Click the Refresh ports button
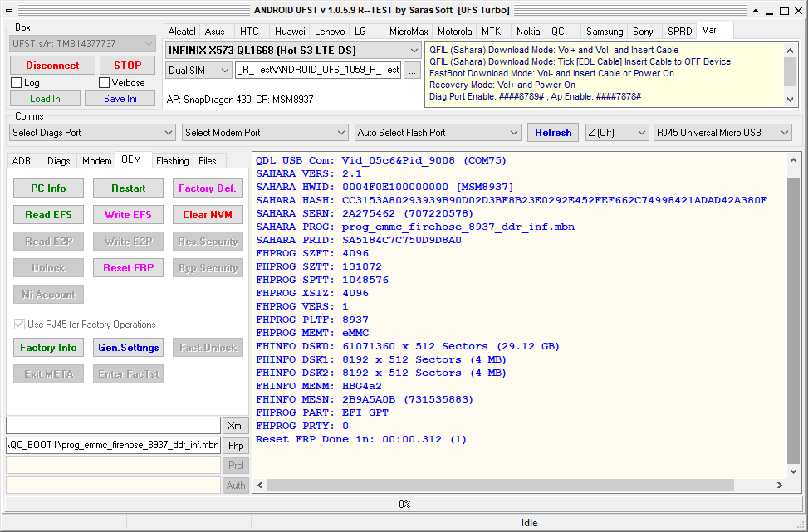The height and width of the screenshot is (532, 808). click(x=553, y=133)
